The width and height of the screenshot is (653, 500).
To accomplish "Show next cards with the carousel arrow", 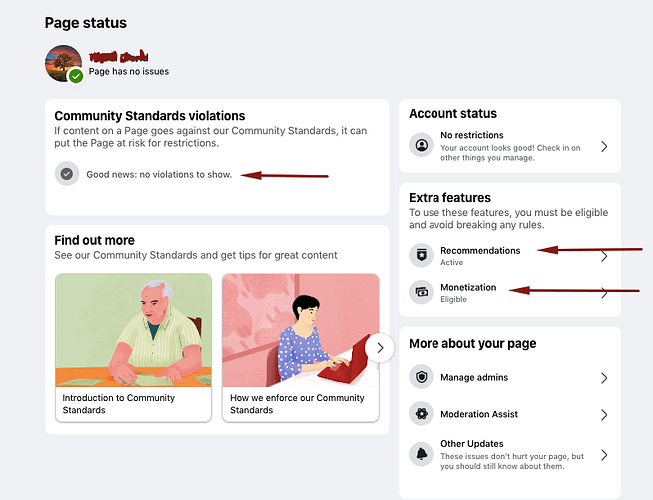I will [x=380, y=348].
